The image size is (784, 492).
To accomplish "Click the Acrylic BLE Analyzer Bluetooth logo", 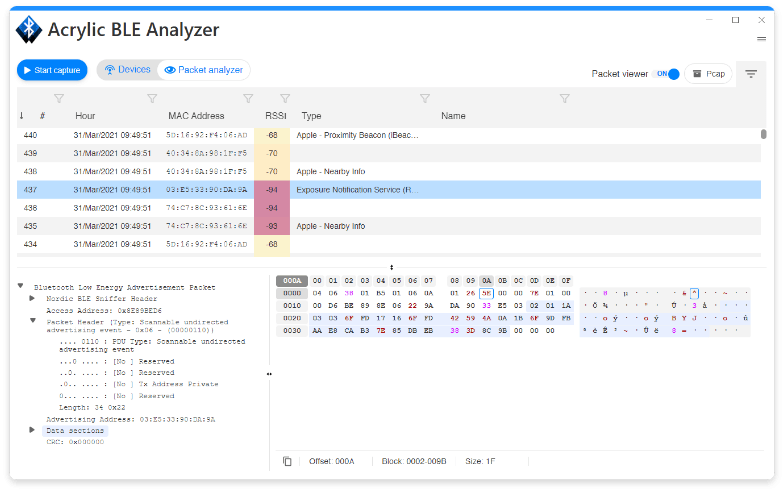I will coord(29,30).
